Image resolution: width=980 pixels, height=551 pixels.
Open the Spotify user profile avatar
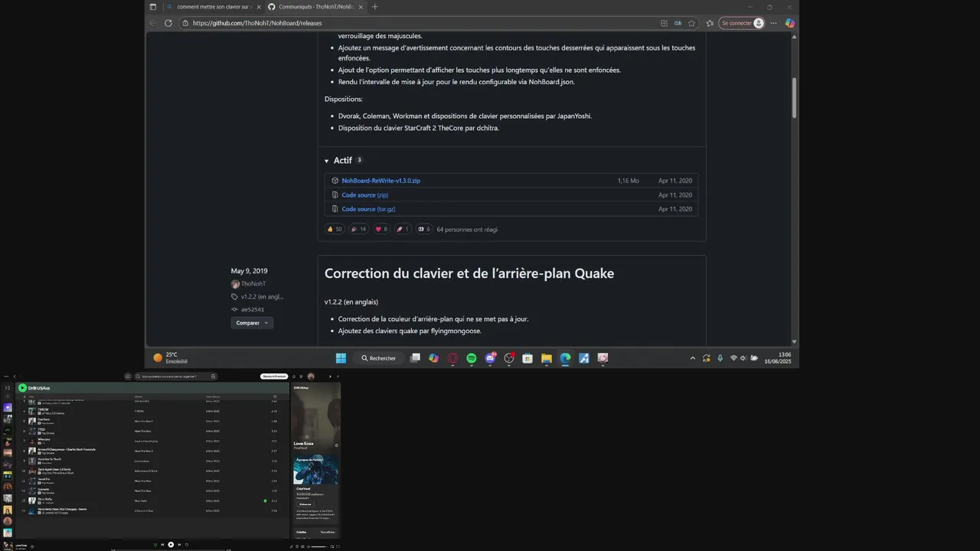tap(311, 377)
